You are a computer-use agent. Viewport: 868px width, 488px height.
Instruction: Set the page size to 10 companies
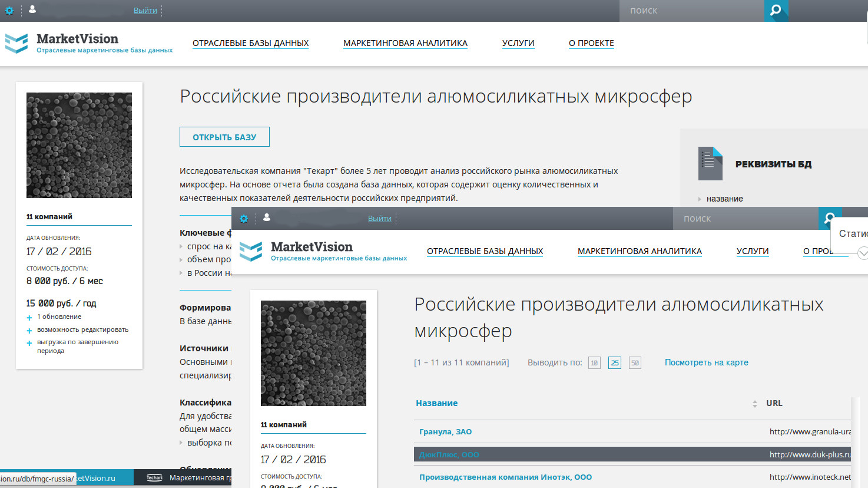tap(594, 363)
